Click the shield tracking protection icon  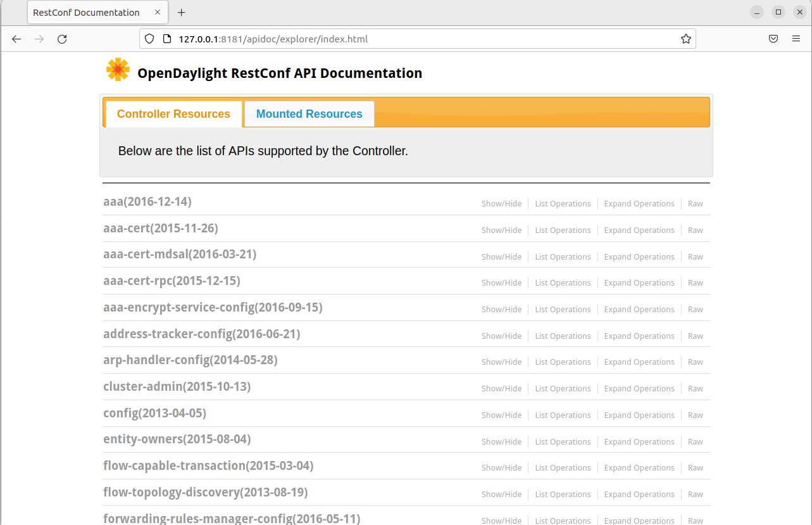coord(149,39)
